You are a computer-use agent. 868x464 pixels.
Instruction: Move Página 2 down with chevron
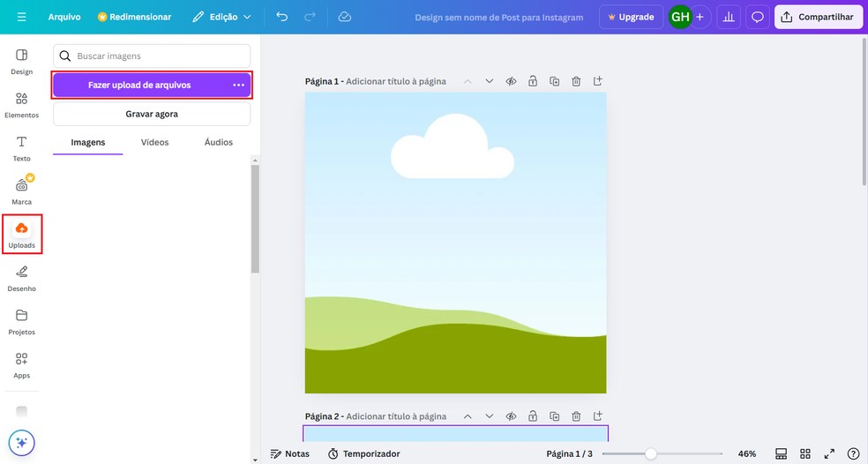click(490, 416)
